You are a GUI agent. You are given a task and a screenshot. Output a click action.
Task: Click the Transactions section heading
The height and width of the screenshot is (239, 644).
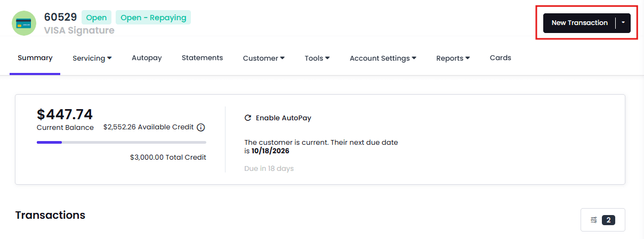[x=50, y=215]
